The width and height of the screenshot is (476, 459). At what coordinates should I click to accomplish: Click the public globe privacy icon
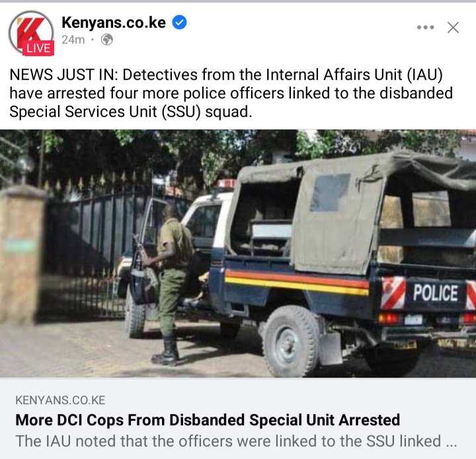tap(107, 40)
